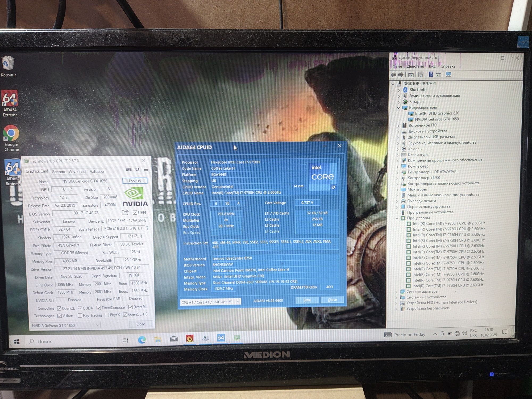The width and height of the screenshot is (532, 399).
Task: Click the Bus Interface question mark icon
Action: point(147,228)
